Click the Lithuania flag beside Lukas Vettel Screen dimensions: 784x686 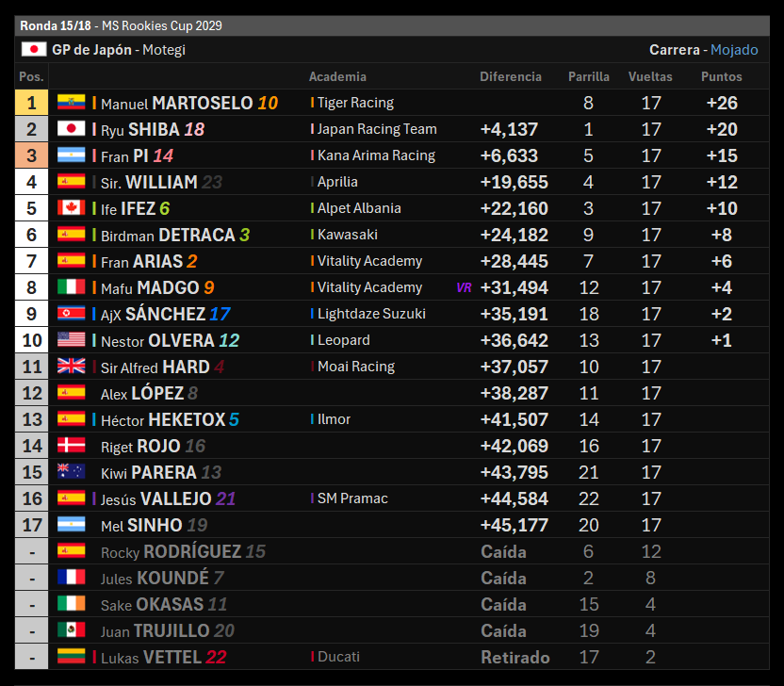(x=71, y=656)
